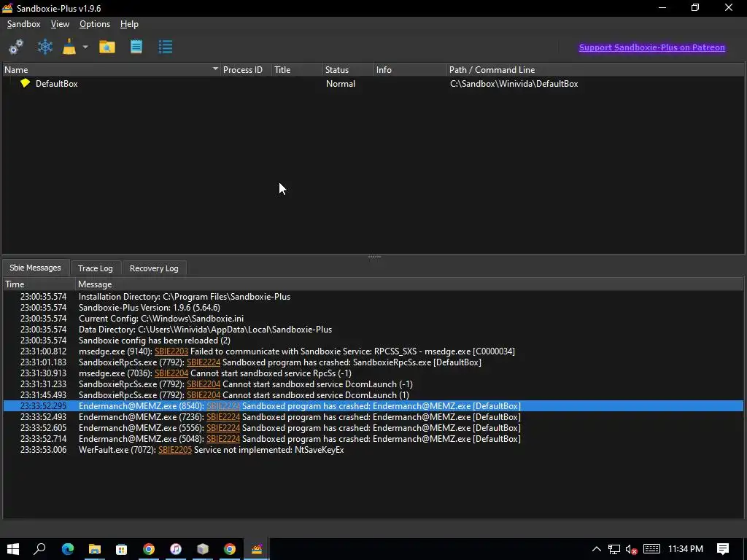This screenshot has width=747, height=560.
Task: Open the Options menu
Action: click(95, 24)
